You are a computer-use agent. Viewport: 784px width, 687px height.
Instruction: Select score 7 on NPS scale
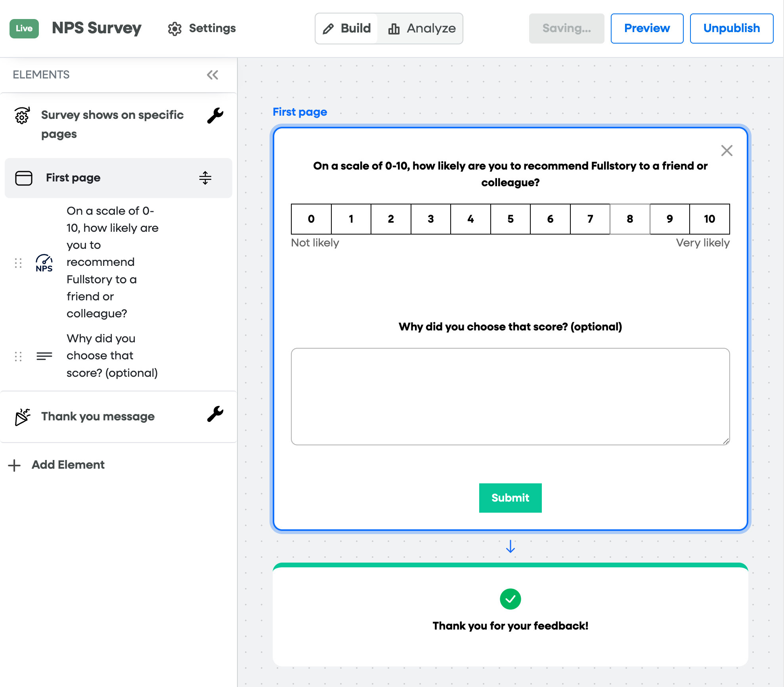pos(590,219)
